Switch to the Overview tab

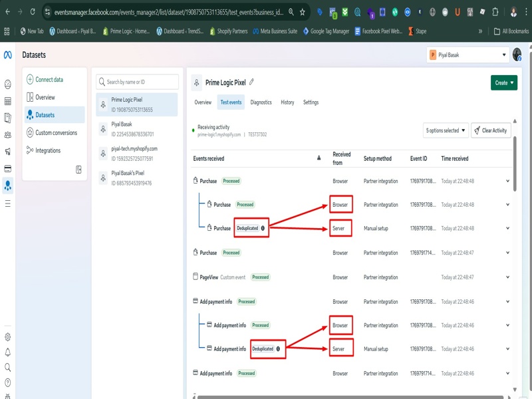point(203,102)
